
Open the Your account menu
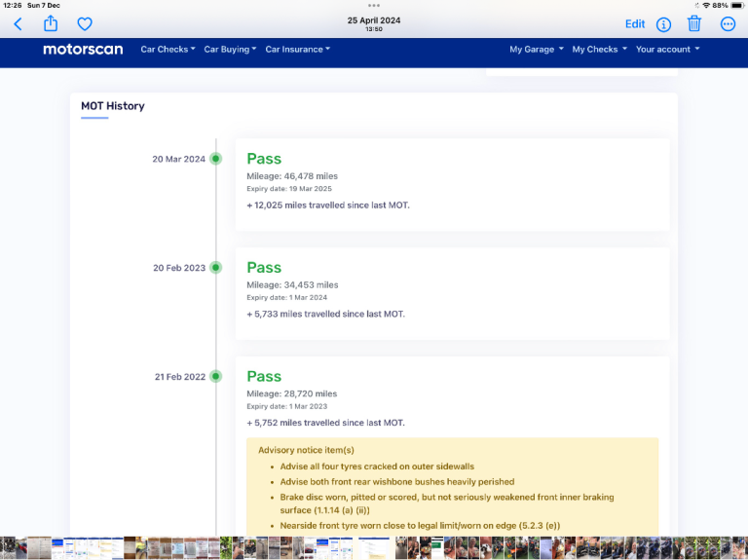667,50
